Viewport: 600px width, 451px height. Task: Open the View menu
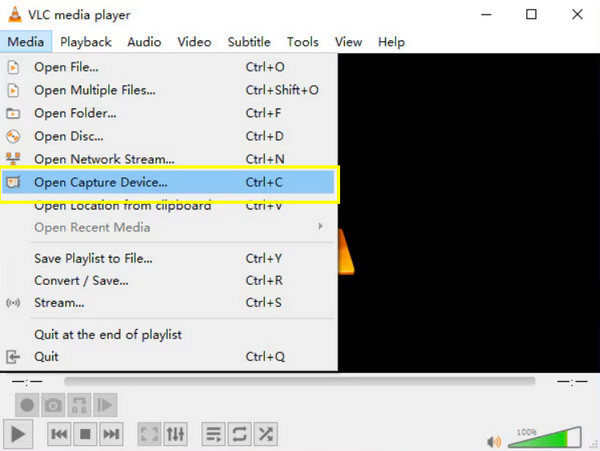(x=348, y=42)
